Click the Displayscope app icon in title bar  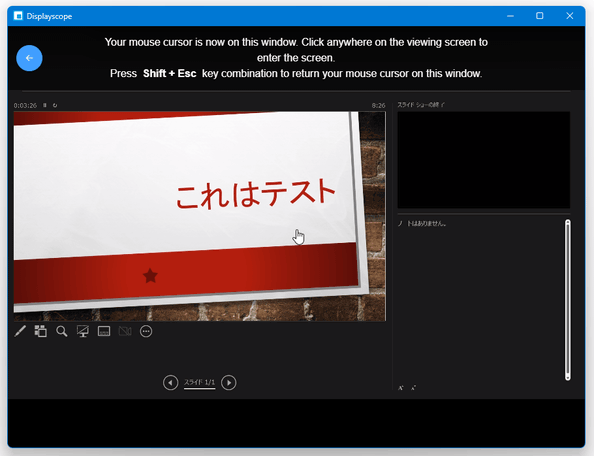click(18, 16)
